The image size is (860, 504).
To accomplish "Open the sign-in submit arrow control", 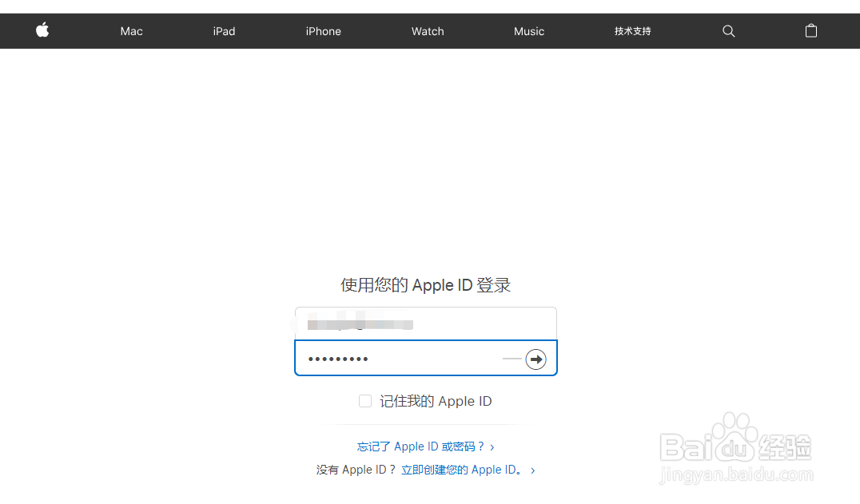I will tap(536, 359).
